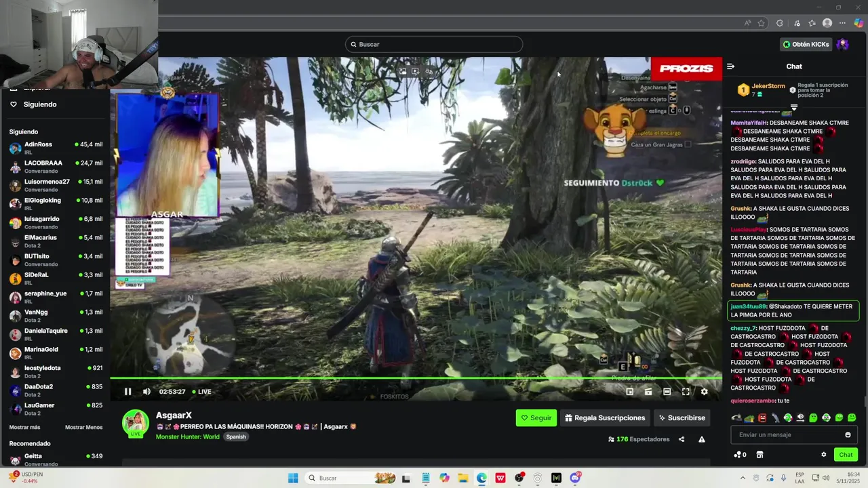The width and height of the screenshot is (868, 488).
Task: Report the stream warning icon
Action: click(702, 439)
